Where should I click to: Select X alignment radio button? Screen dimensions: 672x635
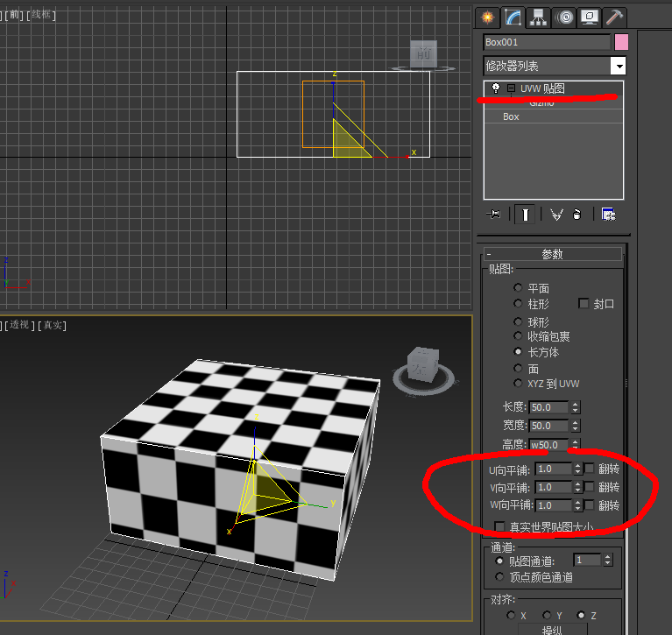tap(511, 615)
